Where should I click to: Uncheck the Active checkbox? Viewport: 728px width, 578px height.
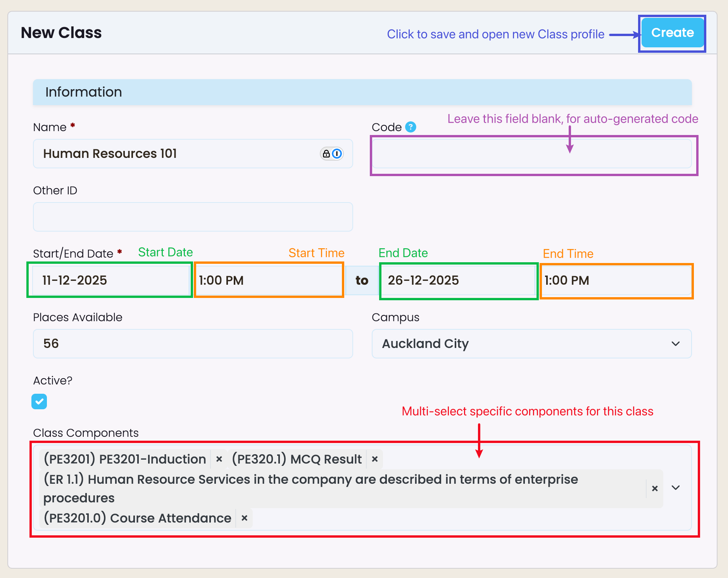(39, 401)
